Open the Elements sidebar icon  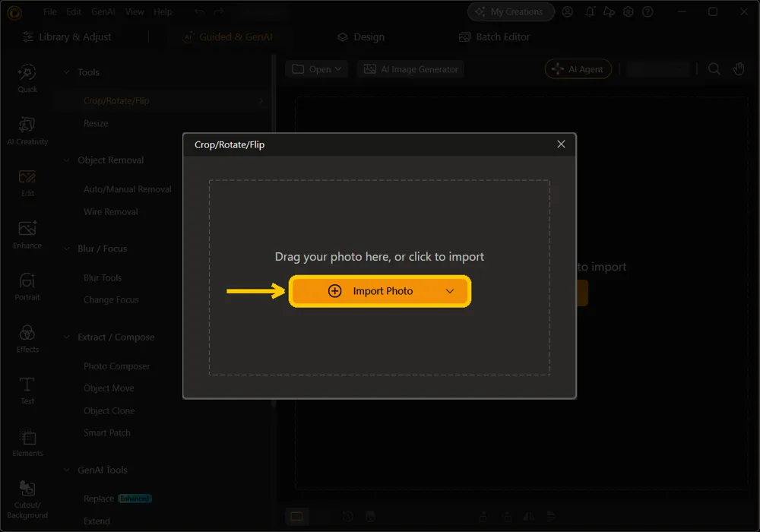pyautogui.click(x=27, y=442)
